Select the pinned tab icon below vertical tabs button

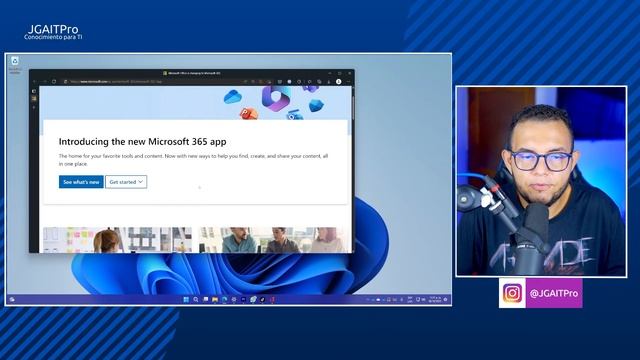click(34, 99)
